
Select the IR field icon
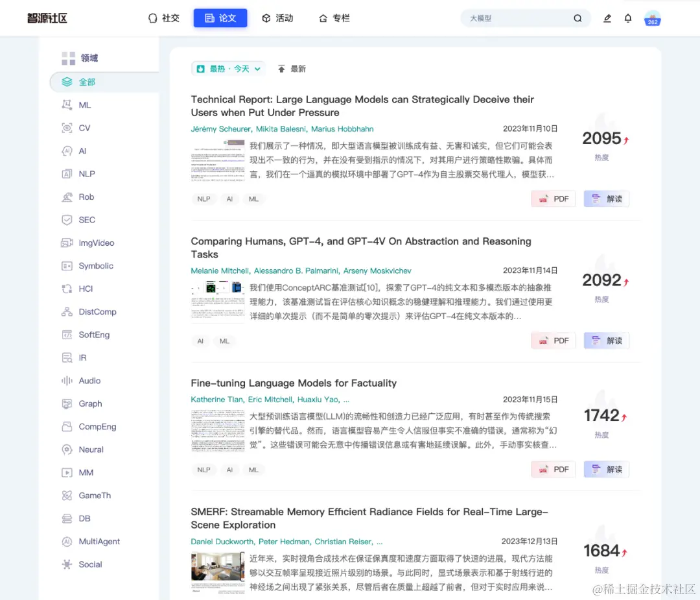(67, 358)
